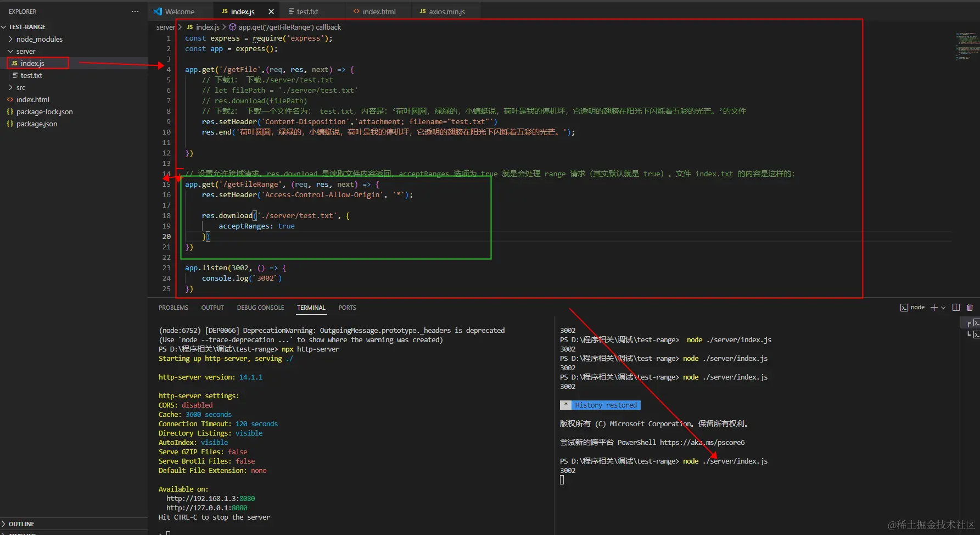Split the terminal pane
Viewport: 980px width, 535px height.
point(956,308)
